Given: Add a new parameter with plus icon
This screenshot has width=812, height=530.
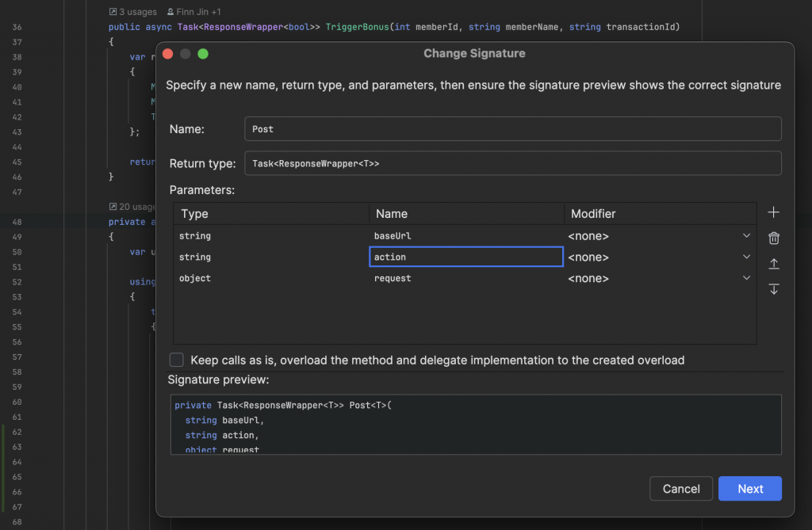Looking at the screenshot, I should click(774, 212).
